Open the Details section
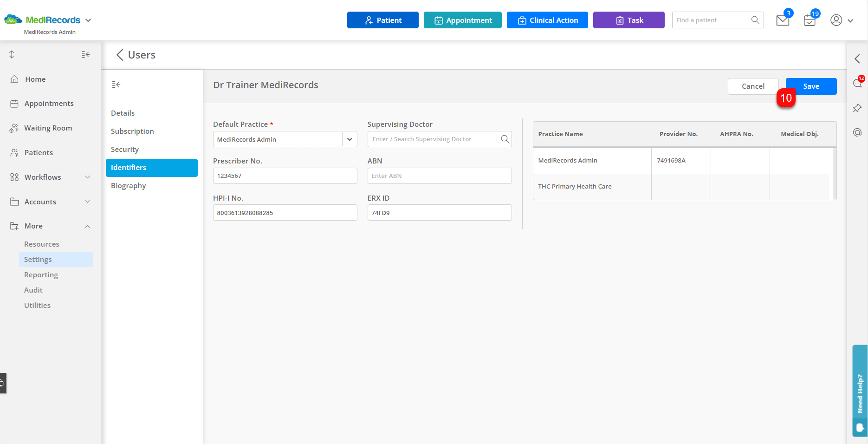The width and height of the screenshot is (868, 444). coord(123,113)
